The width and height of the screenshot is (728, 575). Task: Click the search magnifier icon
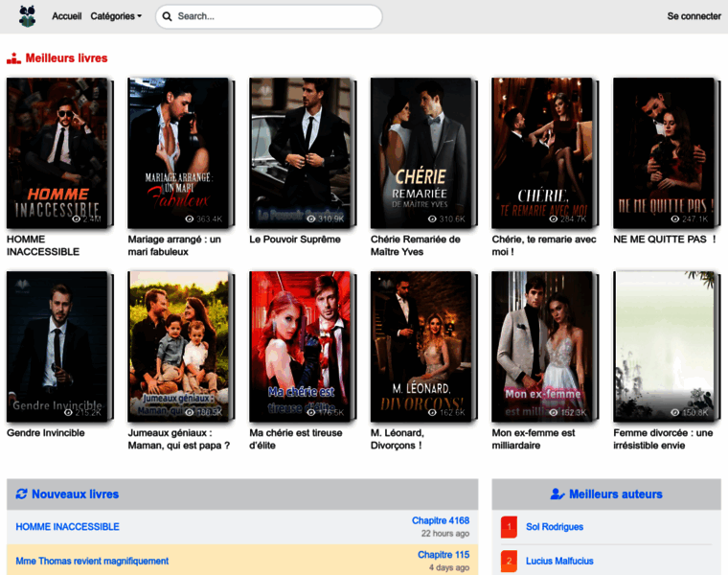167,16
